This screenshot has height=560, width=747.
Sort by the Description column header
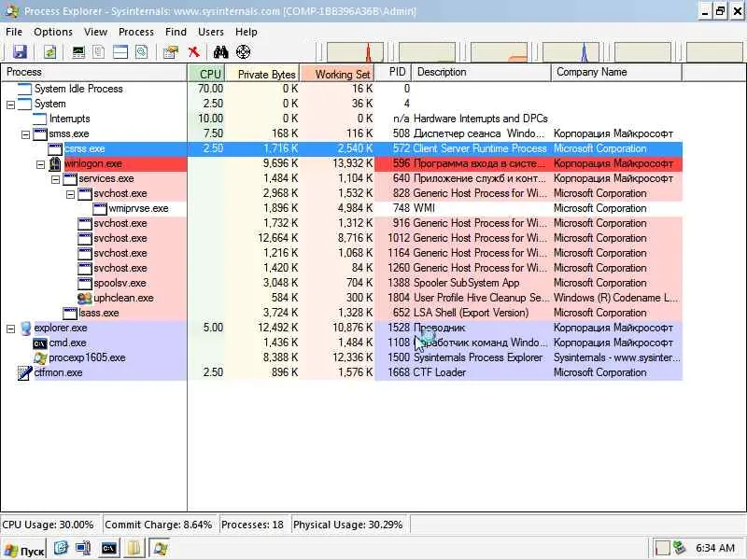(481, 73)
